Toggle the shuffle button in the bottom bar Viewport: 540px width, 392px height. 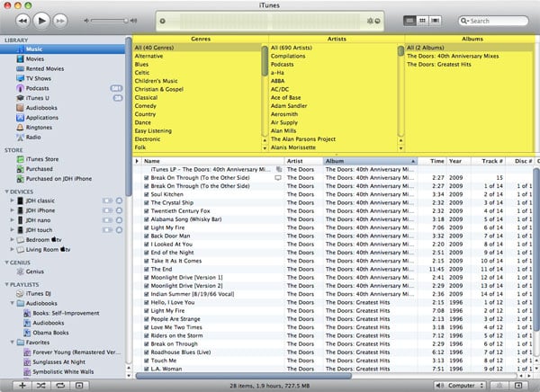pyautogui.click(x=41, y=386)
